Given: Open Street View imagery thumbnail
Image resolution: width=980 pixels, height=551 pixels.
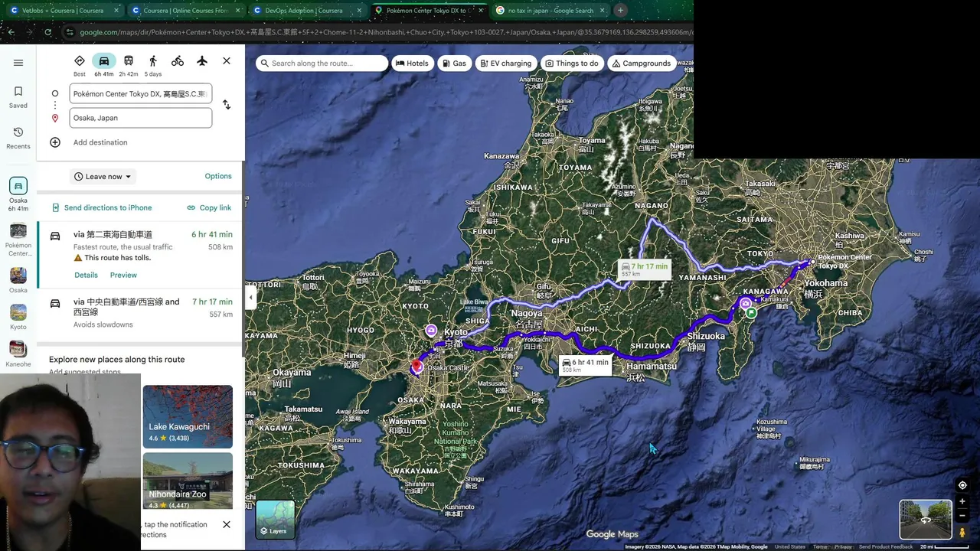Looking at the screenshot, I should point(926,520).
